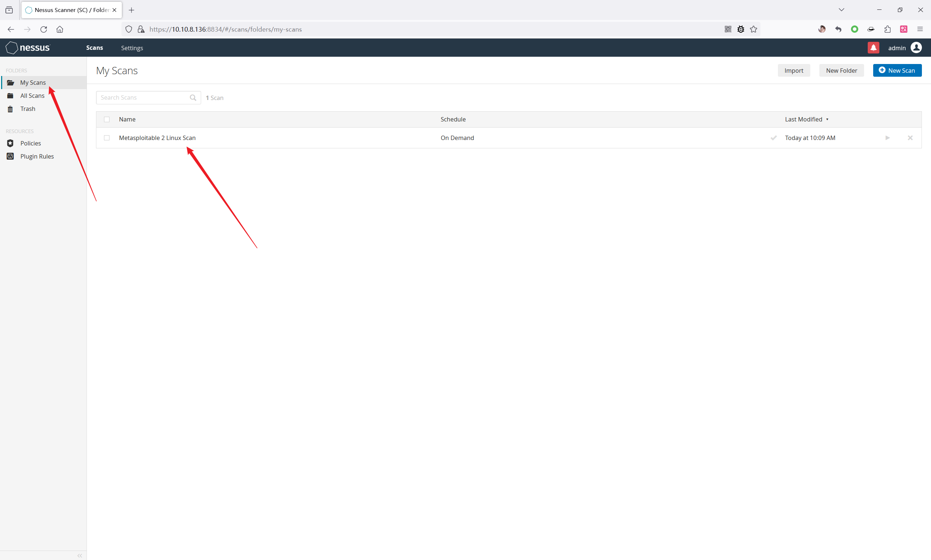Screen dimensions: 931x560
Task: Go to the browser home page
Action: (x=60, y=29)
